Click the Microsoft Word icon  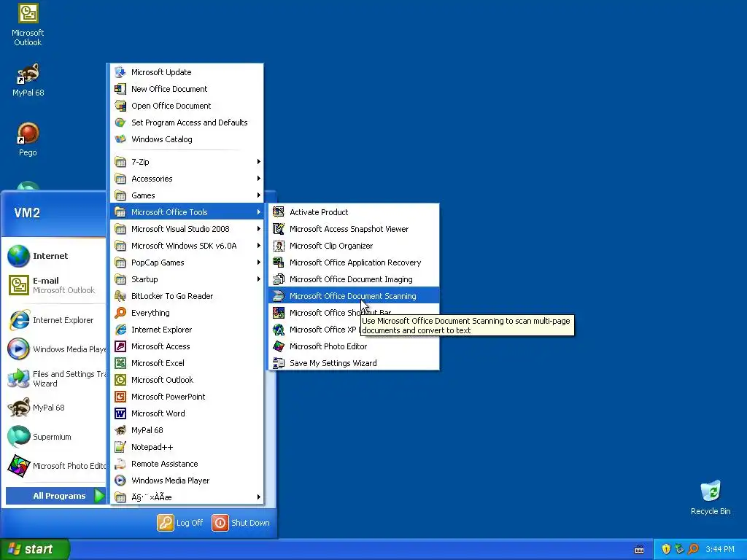120,413
